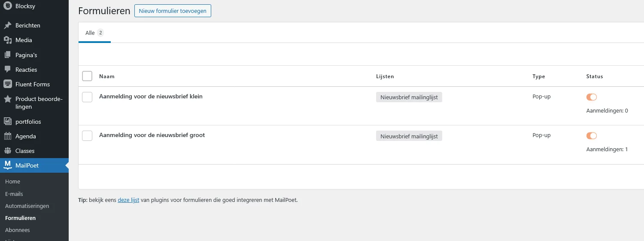644x241 pixels.
Task: Switch to the Alle tab
Action: click(x=94, y=33)
